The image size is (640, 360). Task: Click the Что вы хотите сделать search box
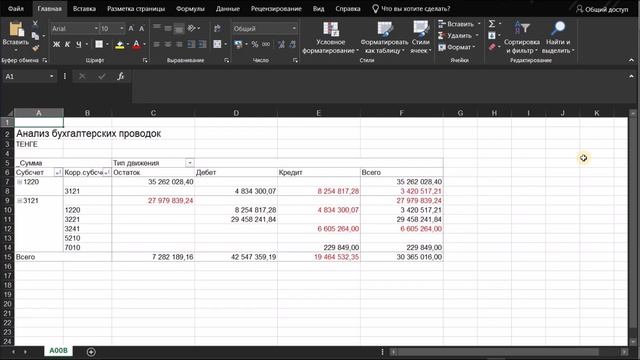411,9
